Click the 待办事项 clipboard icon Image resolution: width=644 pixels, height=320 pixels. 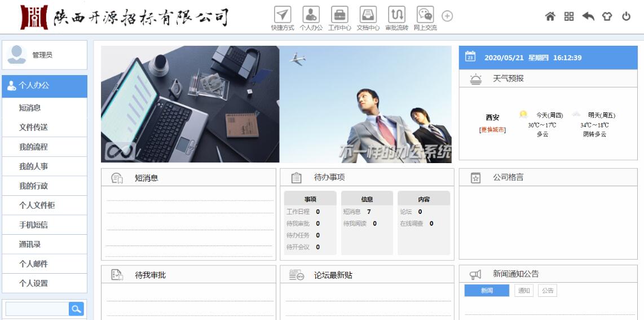[x=296, y=178]
